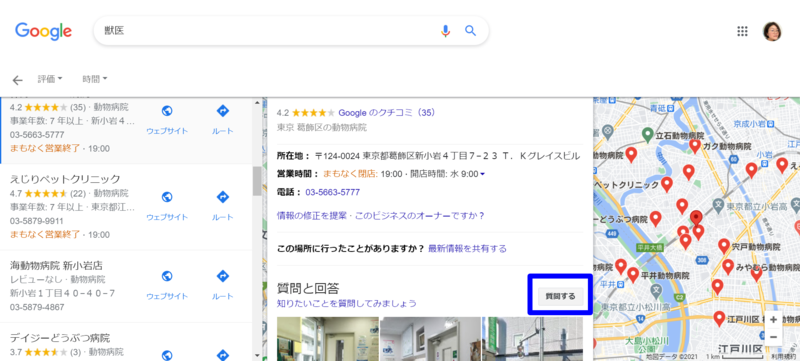This screenshot has height=361, width=800.
Task: Click the みやむら動物病院 map pin
Action: [x=728, y=267]
